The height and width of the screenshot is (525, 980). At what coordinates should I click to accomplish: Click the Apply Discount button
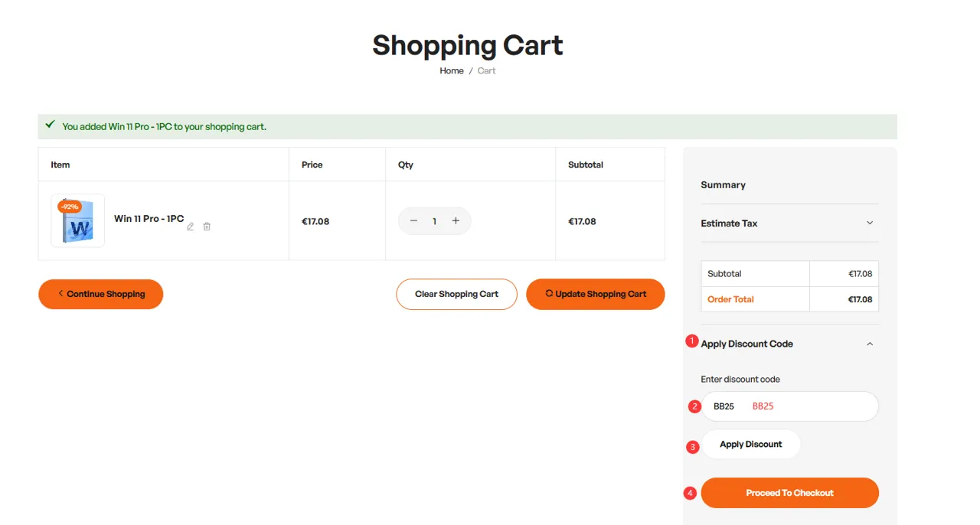coord(751,444)
